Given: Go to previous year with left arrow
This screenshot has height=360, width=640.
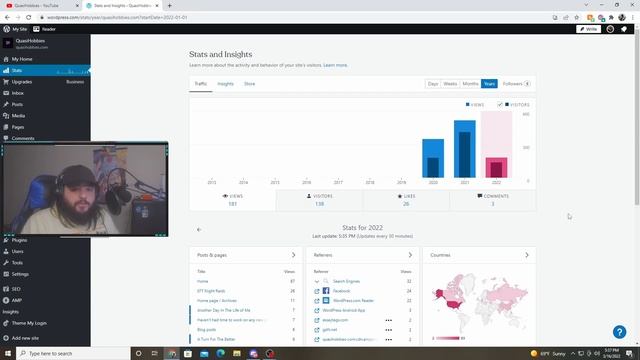Looking at the screenshot, I should click(x=199, y=230).
